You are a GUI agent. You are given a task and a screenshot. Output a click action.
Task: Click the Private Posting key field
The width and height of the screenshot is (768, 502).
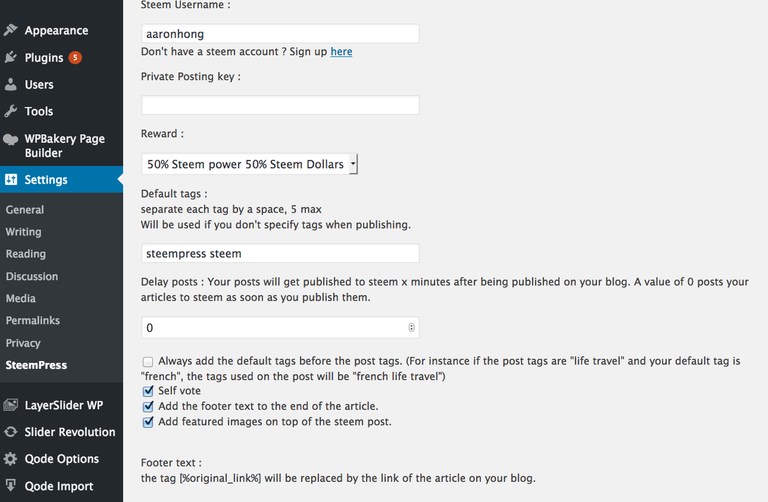[280, 105]
